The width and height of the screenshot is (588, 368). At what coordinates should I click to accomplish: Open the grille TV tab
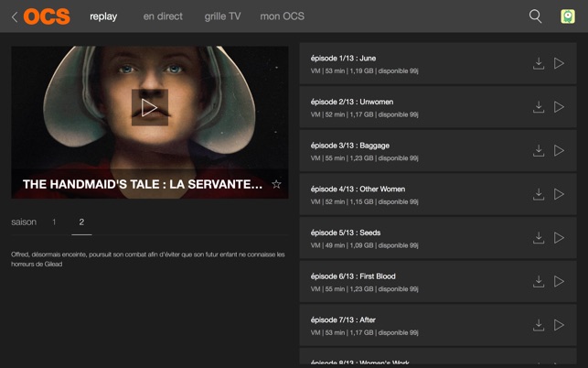222,16
